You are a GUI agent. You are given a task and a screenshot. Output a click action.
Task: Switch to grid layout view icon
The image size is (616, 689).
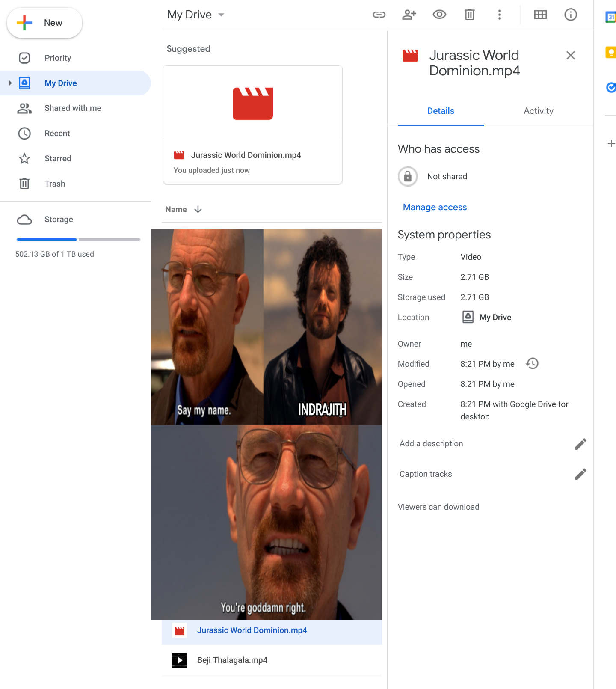[x=540, y=15]
